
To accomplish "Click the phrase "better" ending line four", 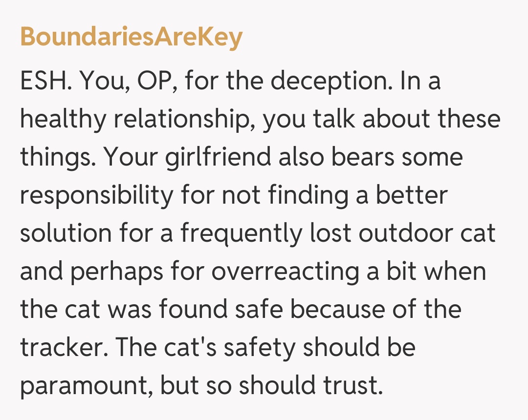I will [x=412, y=195].
